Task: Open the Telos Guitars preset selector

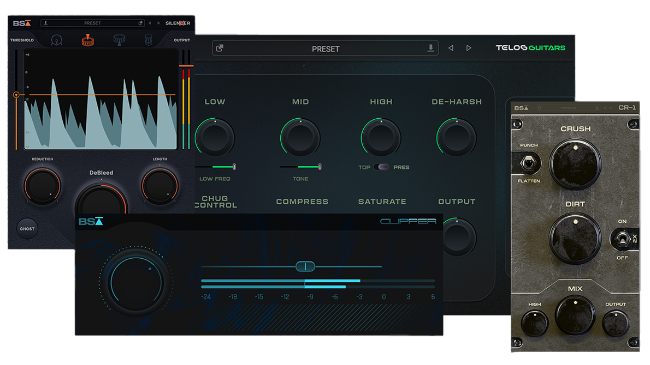Action: tap(325, 49)
